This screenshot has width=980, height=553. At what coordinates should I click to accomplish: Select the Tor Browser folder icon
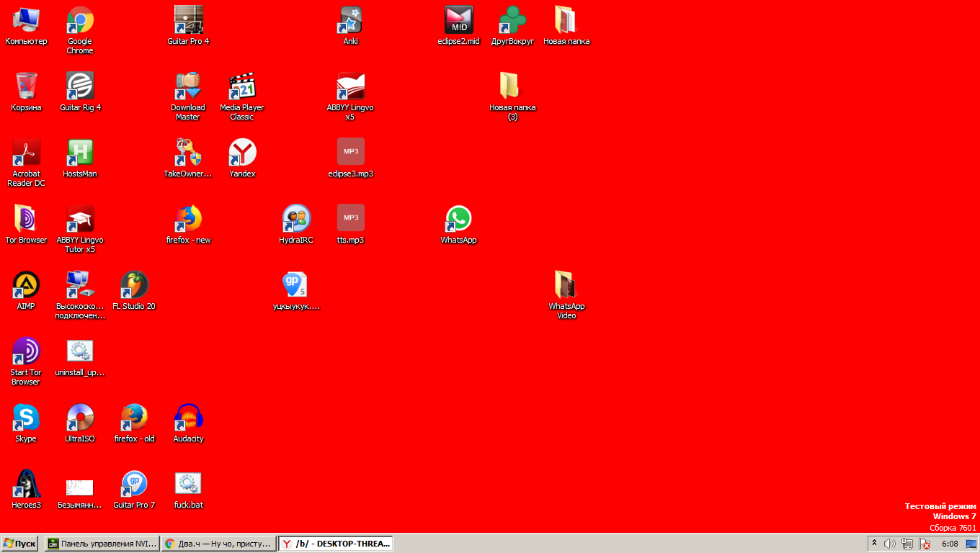coord(26,219)
